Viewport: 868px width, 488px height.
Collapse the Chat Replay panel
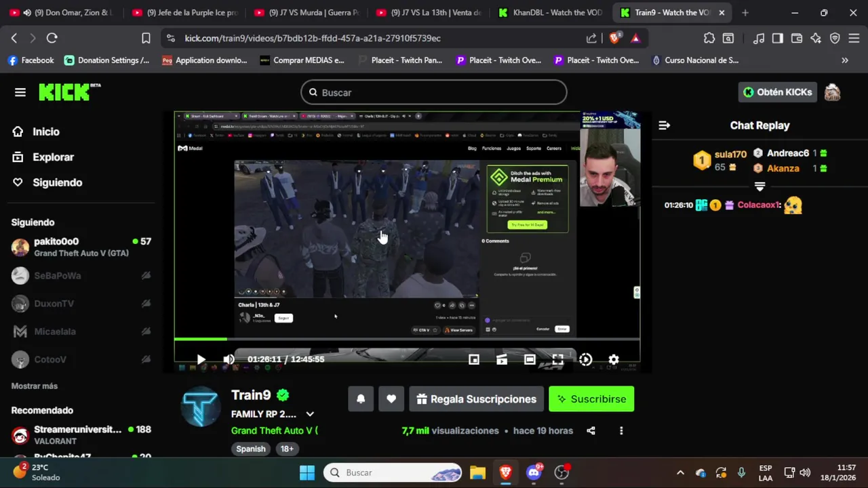(664, 125)
